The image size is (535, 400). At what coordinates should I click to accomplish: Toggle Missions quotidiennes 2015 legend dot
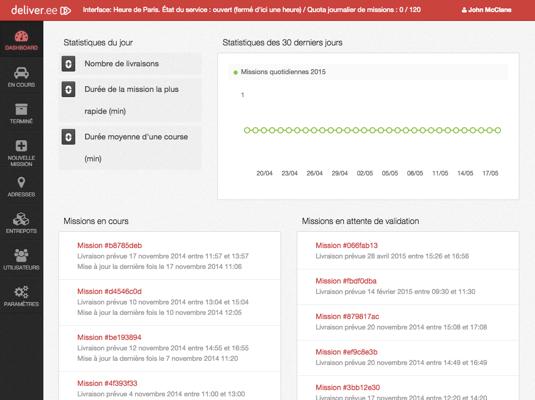(x=235, y=72)
